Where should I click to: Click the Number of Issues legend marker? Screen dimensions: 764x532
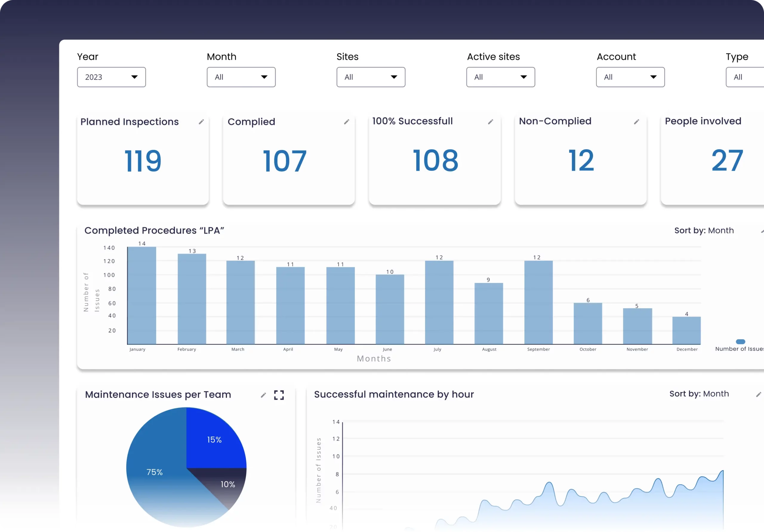pos(740,342)
